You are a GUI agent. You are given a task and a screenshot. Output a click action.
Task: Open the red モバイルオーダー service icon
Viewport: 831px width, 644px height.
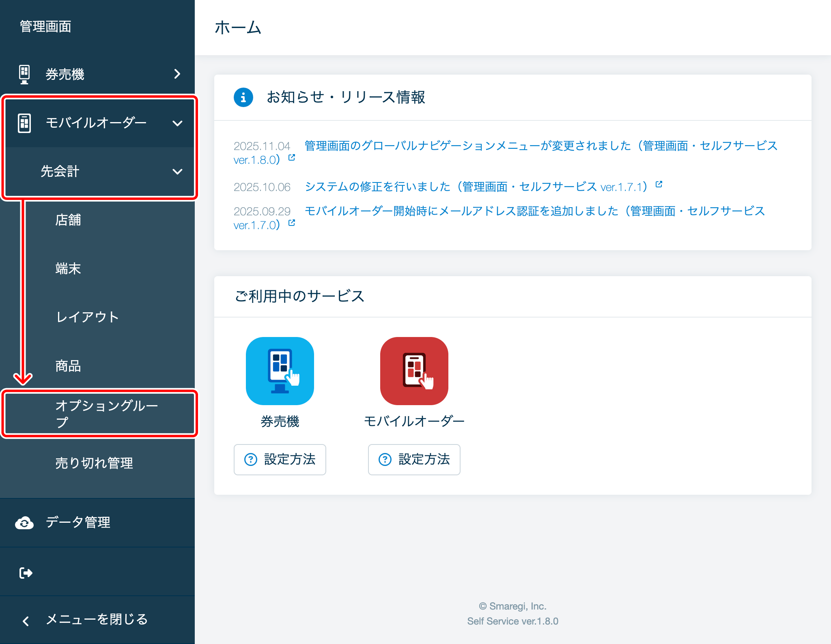414,370
